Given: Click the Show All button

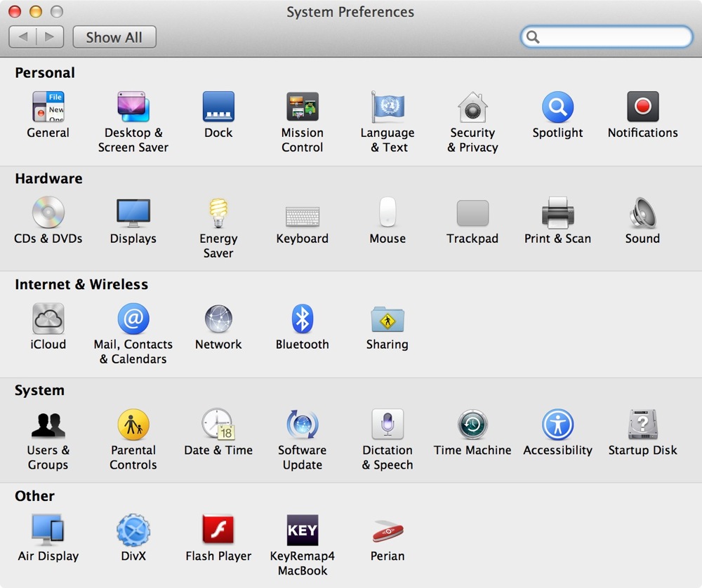Looking at the screenshot, I should 114,37.
